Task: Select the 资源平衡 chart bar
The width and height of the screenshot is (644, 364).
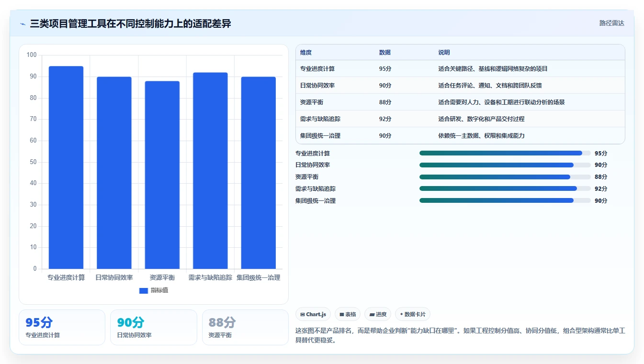Action: point(162,175)
